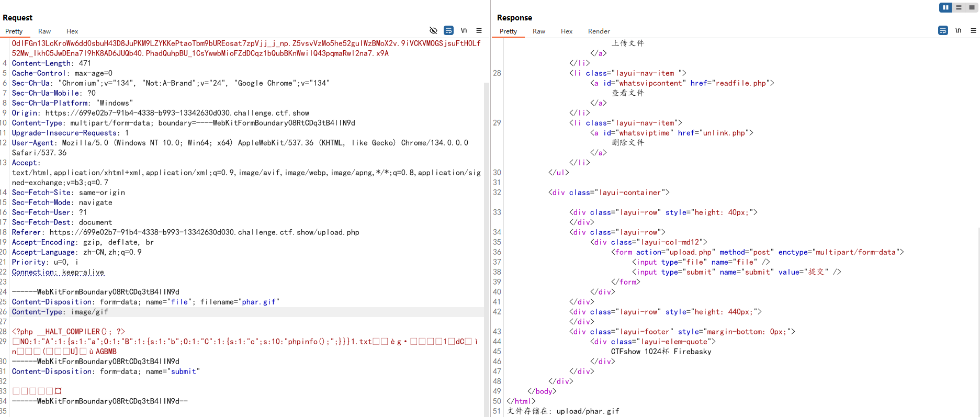Click the Response panel vertical scrollbar
The width and height of the screenshot is (980, 417).
[977, 314]
